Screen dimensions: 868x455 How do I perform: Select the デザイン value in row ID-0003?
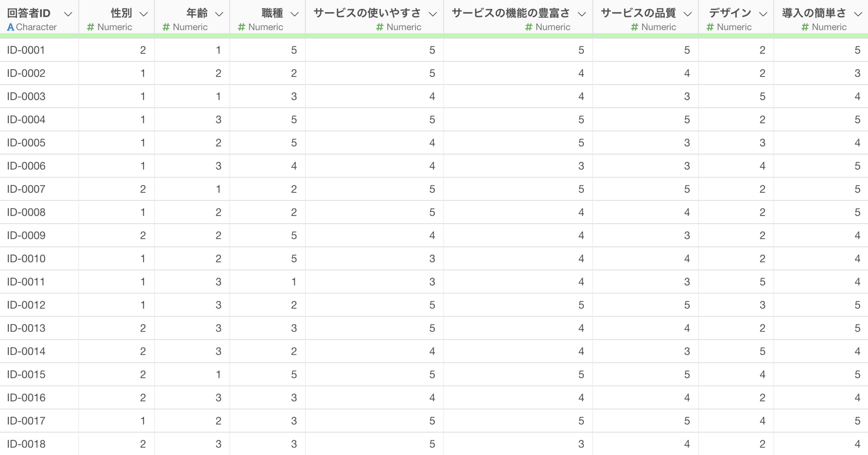pos(762,97)
